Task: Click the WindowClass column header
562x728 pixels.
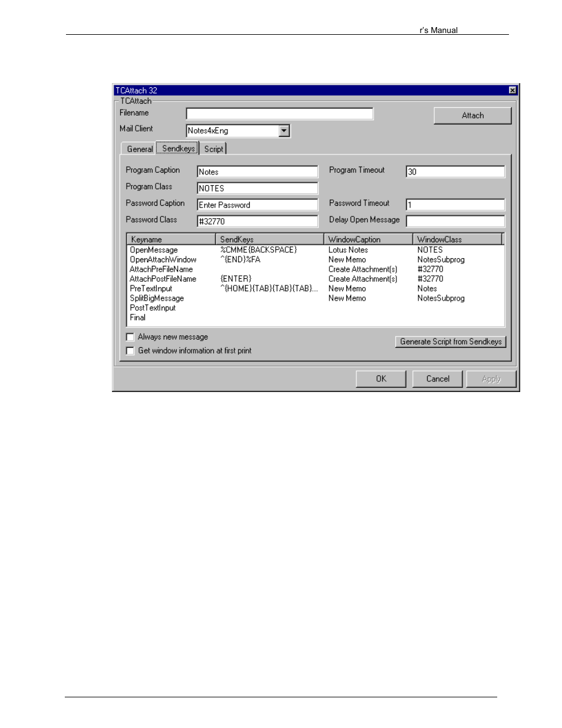Action: pyautogui.click(x=458, y=239)
